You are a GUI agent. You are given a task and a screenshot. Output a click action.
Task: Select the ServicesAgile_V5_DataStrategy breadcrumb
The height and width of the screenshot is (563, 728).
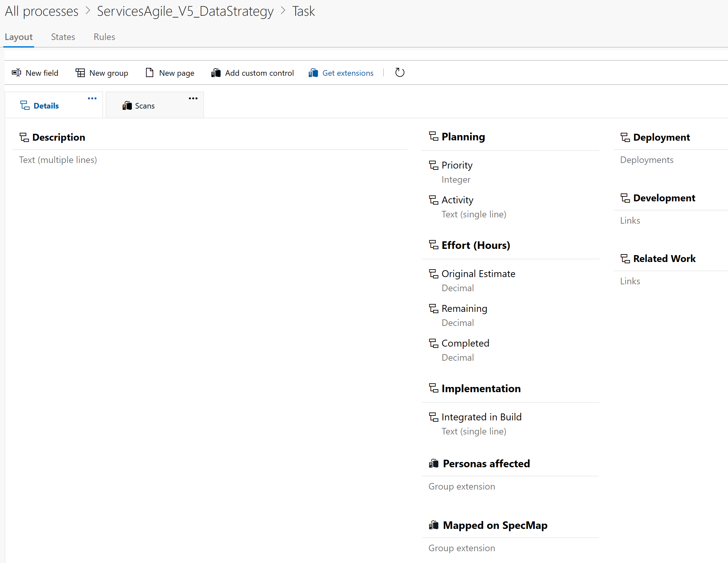185,11
